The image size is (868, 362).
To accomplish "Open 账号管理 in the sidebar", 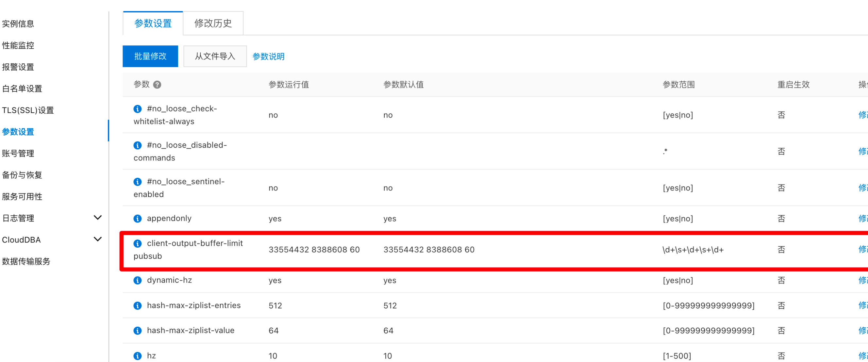I will pyautogui.click(x=18, y=154).
